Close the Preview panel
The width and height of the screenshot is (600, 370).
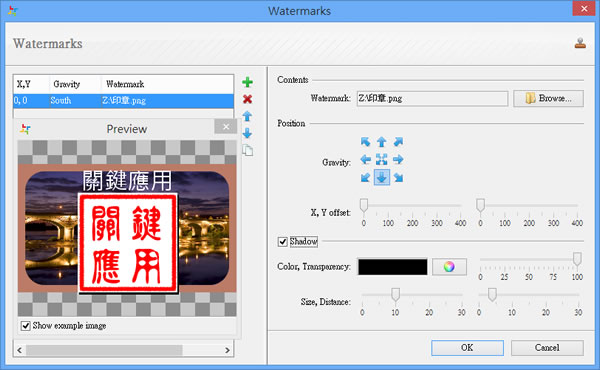coord(226,127)
